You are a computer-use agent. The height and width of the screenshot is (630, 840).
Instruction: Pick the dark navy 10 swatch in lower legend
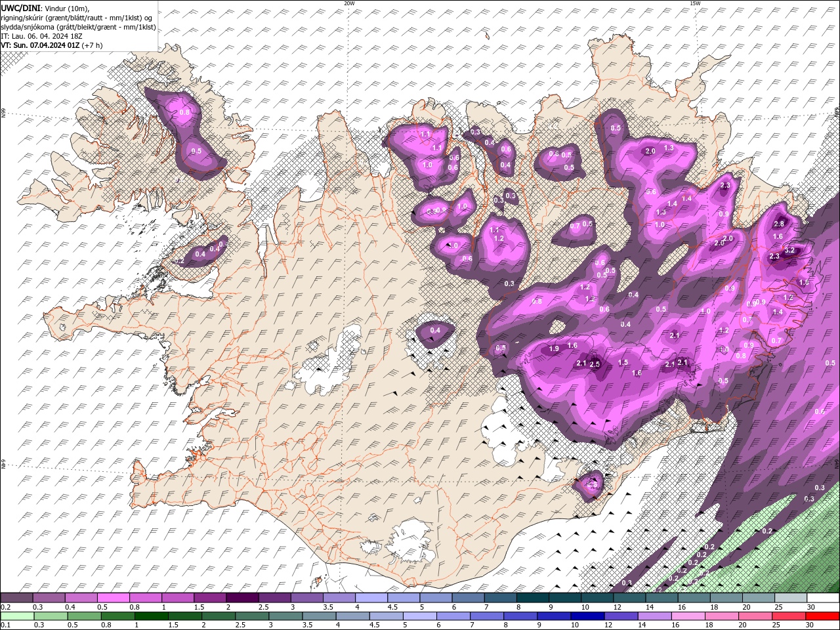pos(586,616)
